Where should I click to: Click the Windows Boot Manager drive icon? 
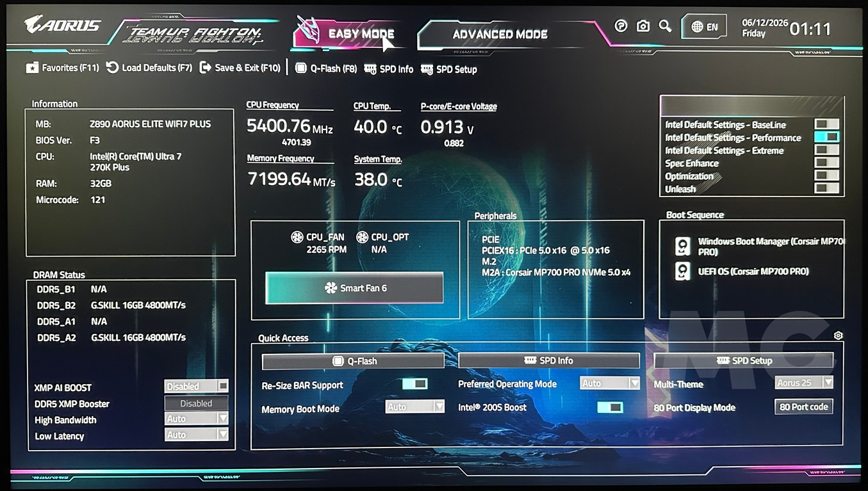[x=683, y=246]
